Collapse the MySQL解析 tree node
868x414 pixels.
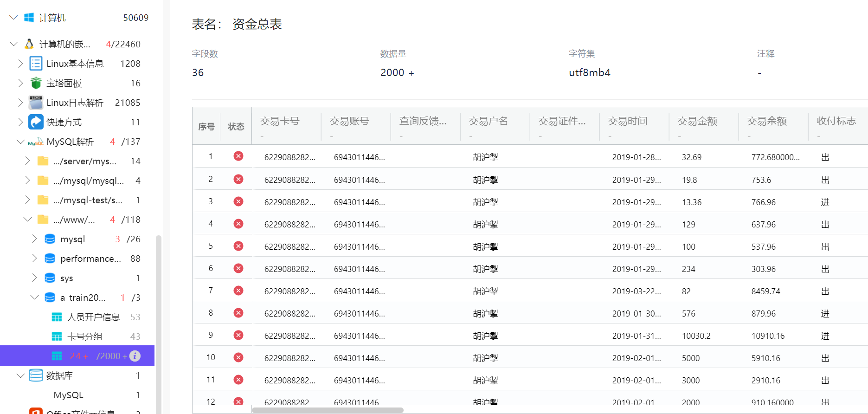pyautogui.click(x=20, y=142)
